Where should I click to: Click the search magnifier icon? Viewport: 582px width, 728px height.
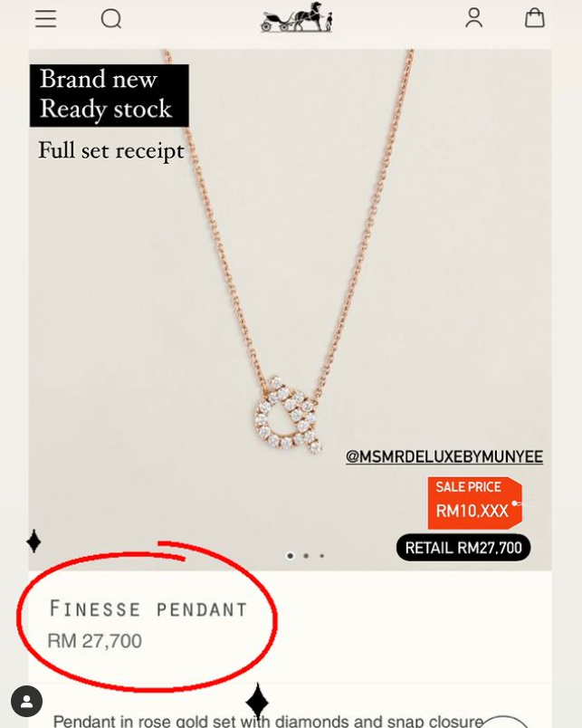(x=111, y=19)
